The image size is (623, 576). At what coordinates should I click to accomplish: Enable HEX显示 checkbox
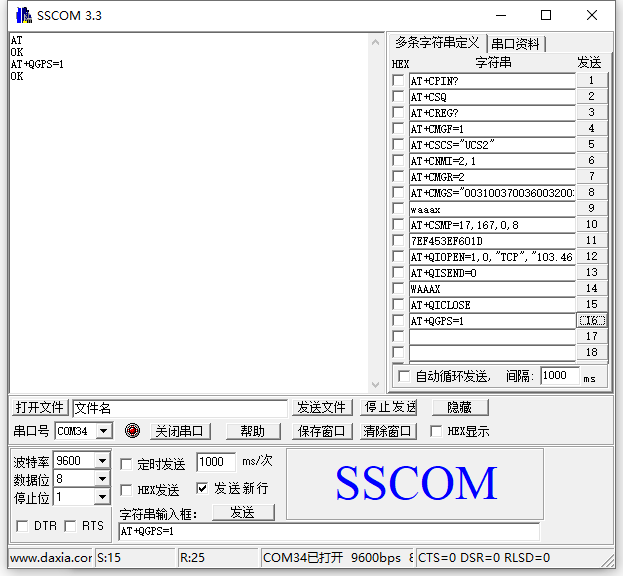click(x=436, y=431)
